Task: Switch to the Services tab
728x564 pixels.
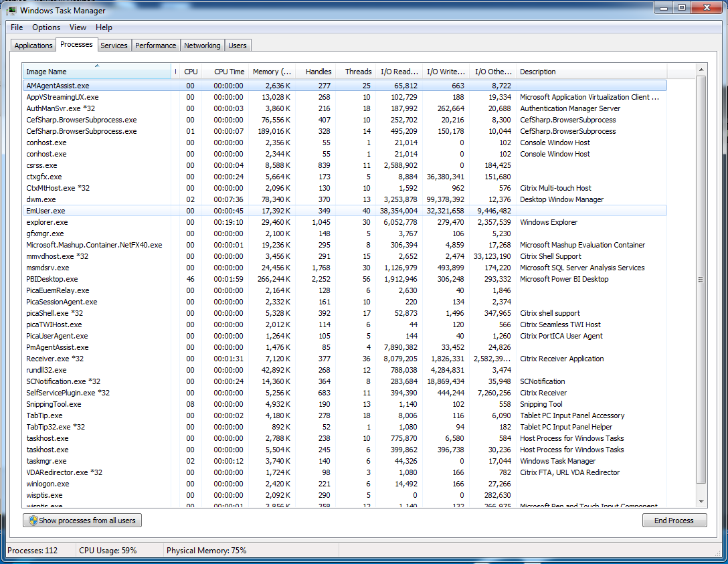Action: (114, 45)
